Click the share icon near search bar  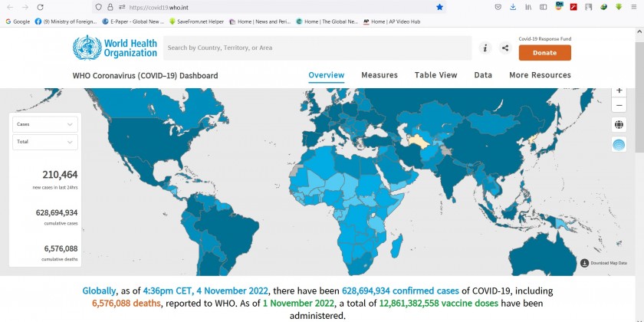point(505,48)
